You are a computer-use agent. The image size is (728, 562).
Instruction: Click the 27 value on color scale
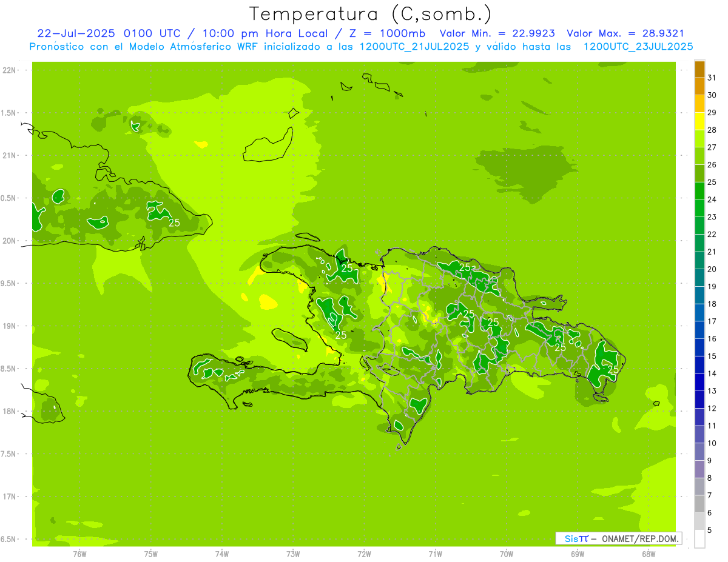(x=712, y=147)
